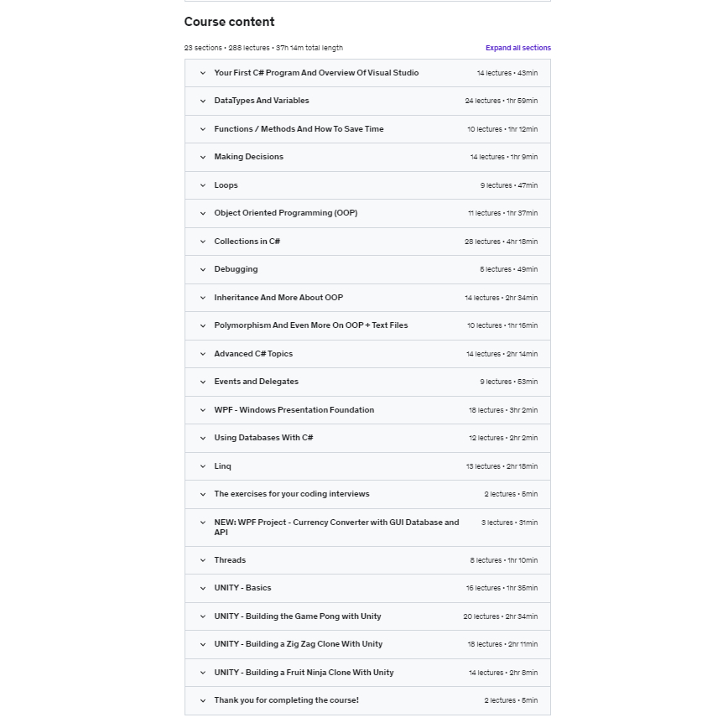Click 'Expand all sections' link
The image size is (728, 728).
pyautogui.click(x=517, y=48)
